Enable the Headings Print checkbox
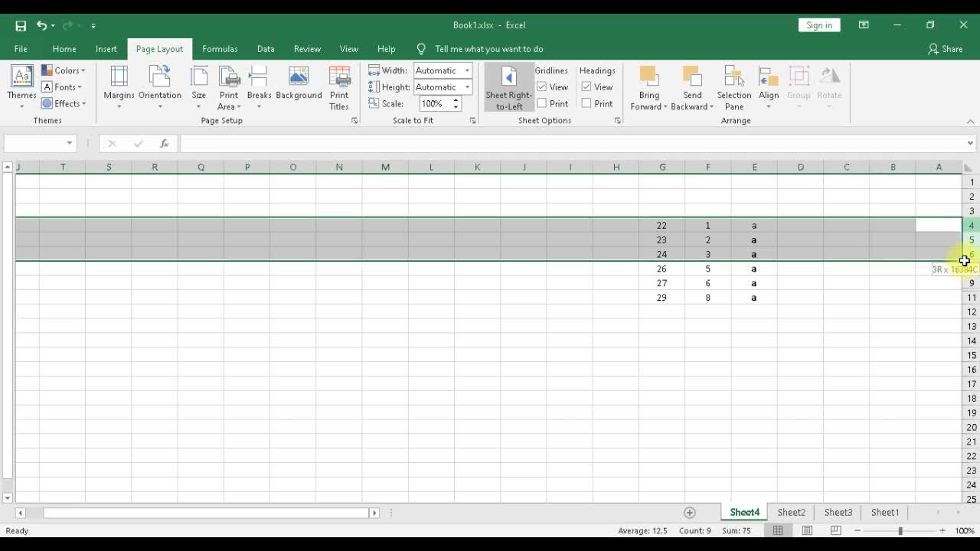Screen dimensions: 980x551 (586, 103)
